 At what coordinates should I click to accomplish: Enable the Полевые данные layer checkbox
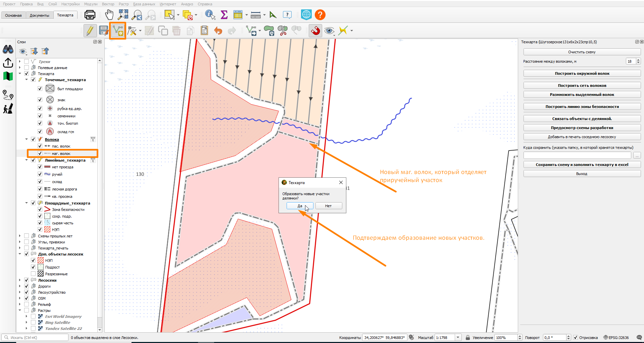click(x=27, y=68)
